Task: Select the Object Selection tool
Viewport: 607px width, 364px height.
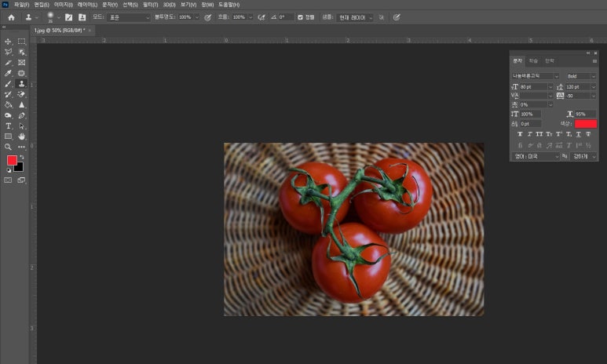Action: point(22,52)
